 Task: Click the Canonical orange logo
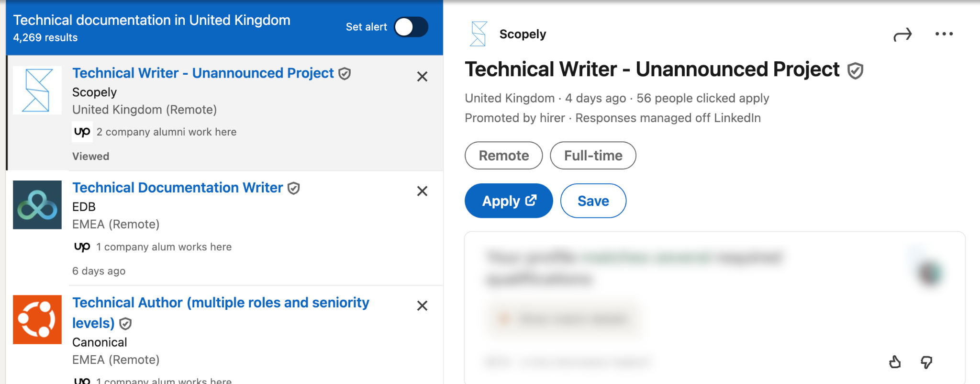coord(37,319)
